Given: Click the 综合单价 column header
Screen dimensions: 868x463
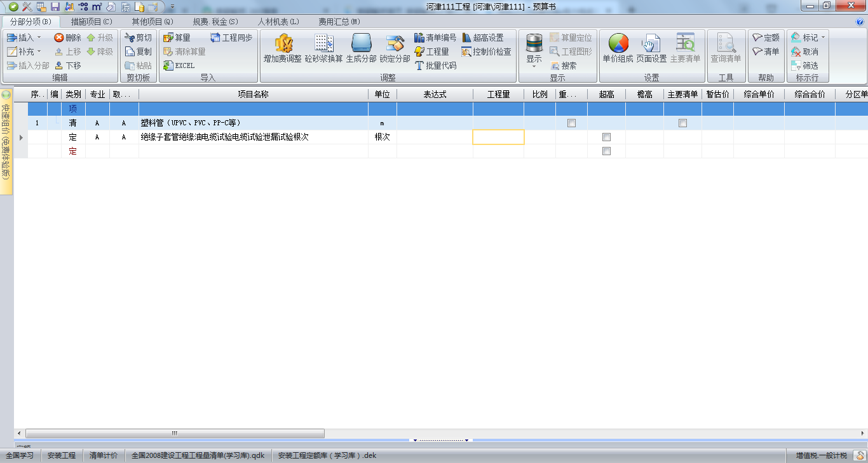Looking at the screenshot, I should coord(759,94).
